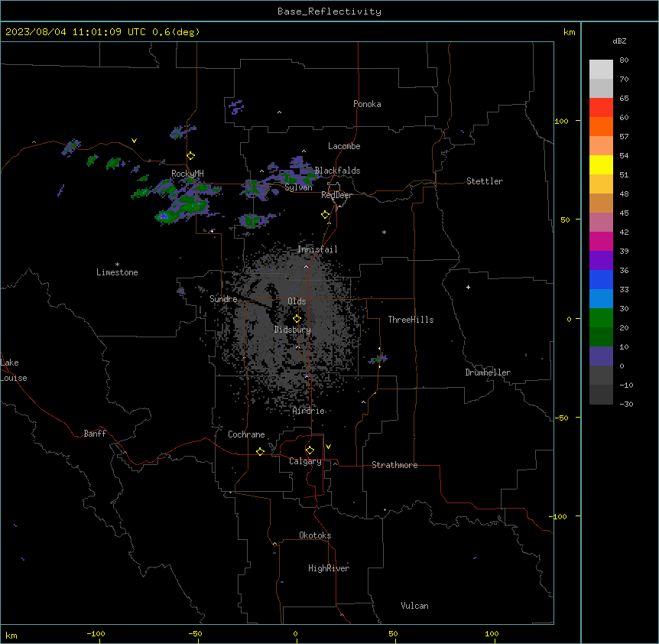Click the asterisk marker above Limestone label

[117, 265]
